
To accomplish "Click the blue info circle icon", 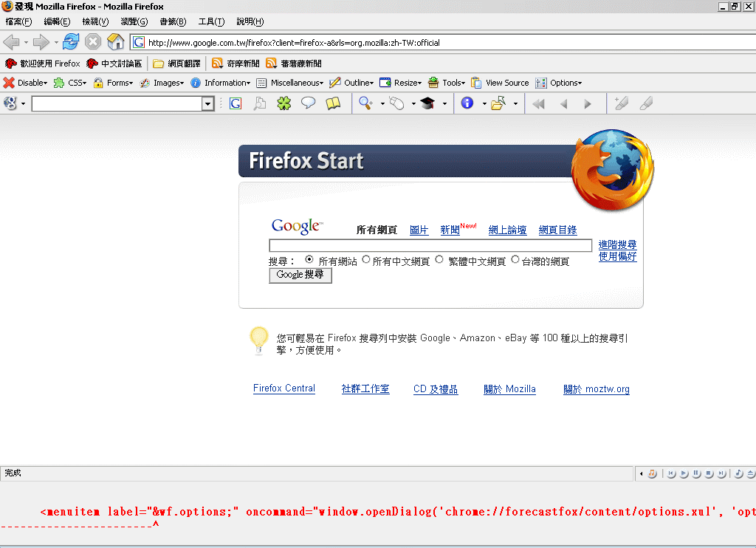I will pos(467,104).
